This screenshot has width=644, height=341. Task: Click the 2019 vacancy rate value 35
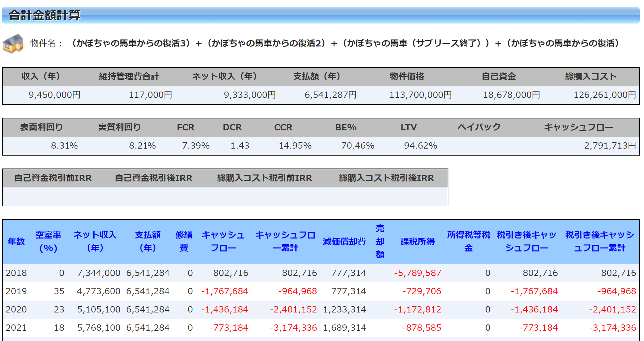[59, 291]
